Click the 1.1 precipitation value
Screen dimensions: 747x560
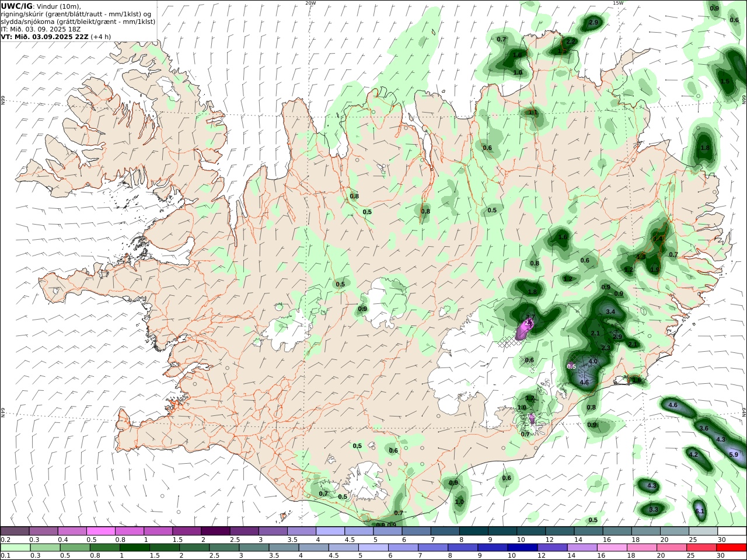533,113
